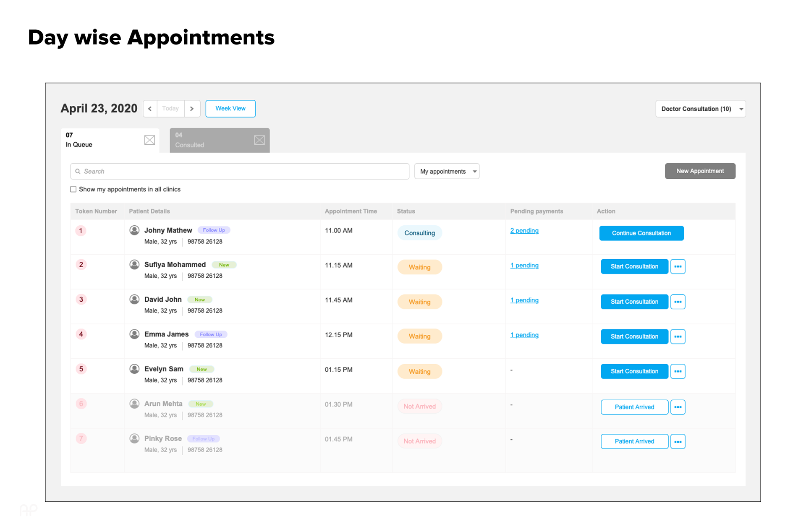Open the My appointments filter dropdown
The height and width of the screenshot is (532, 806).
click(x=447, y=171)
